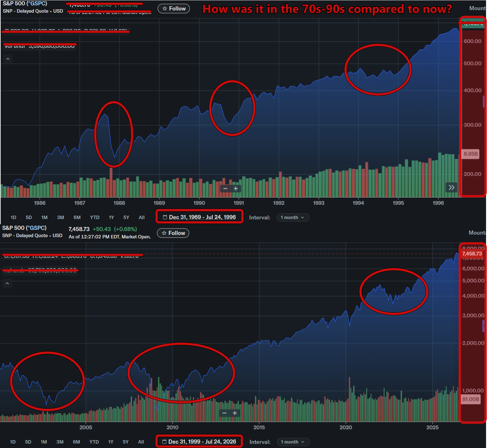The image size is (487, 448).
Task: Click the 'As of 12:27:02 PM EDT. Market Open.' text
Action: [110, 237]
